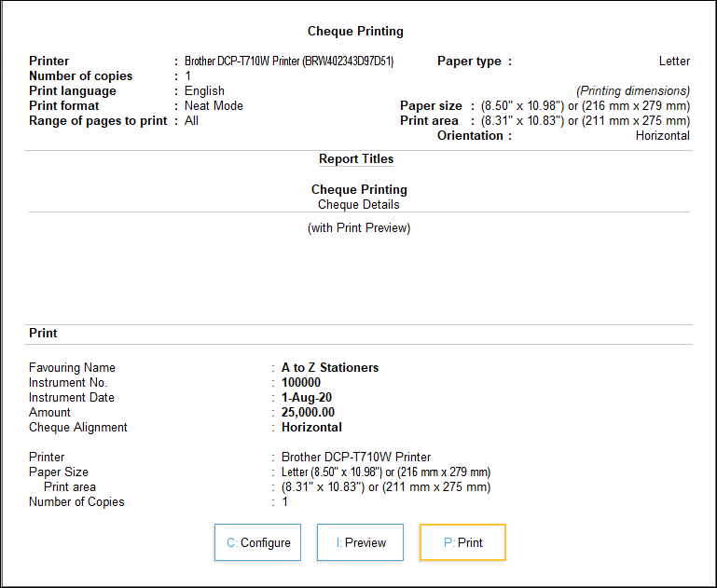717x588 pixels.
Task: Click the Print language label
Action: (73, 91)
